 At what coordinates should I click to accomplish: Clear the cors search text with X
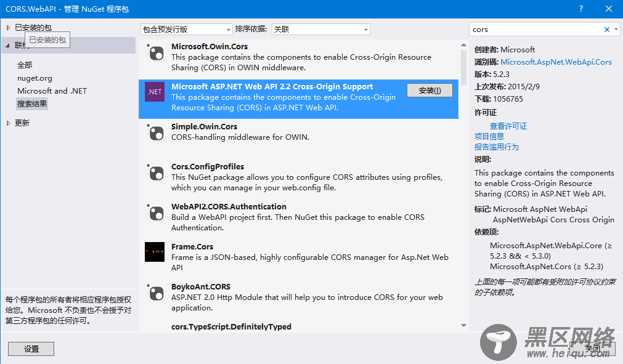click(607, 30)
